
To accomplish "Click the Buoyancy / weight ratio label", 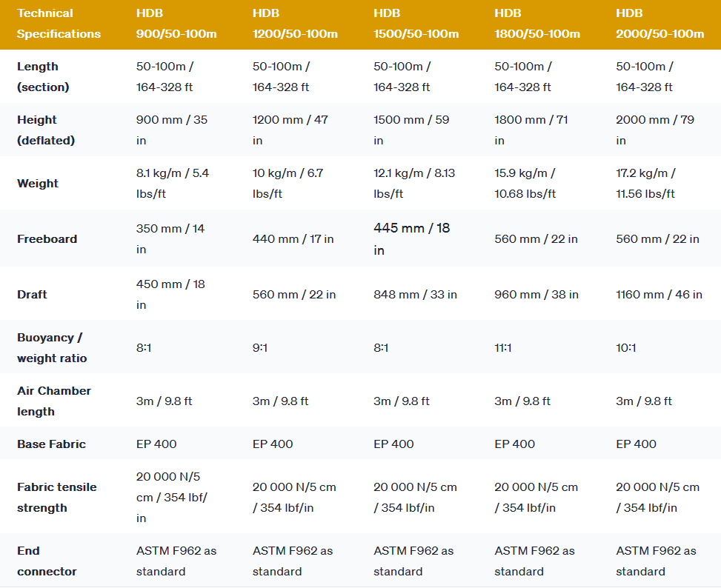I will coord(52,348).
